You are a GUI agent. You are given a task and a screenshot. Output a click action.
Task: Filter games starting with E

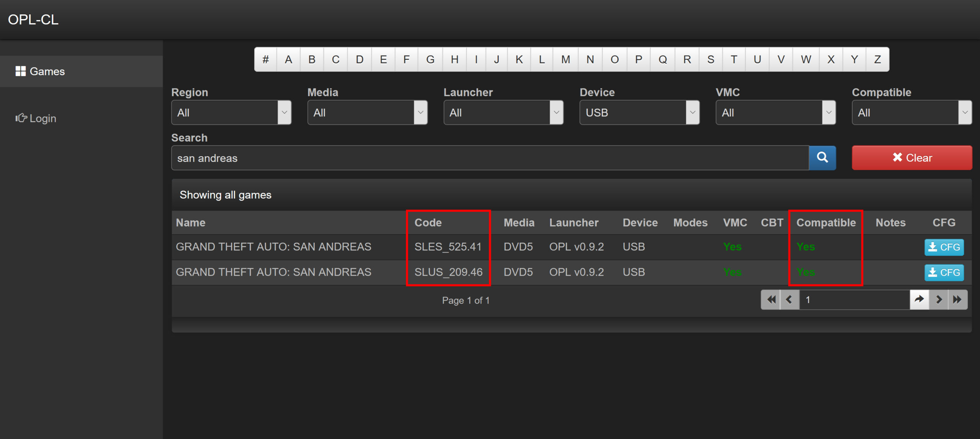tap(383, 59)
